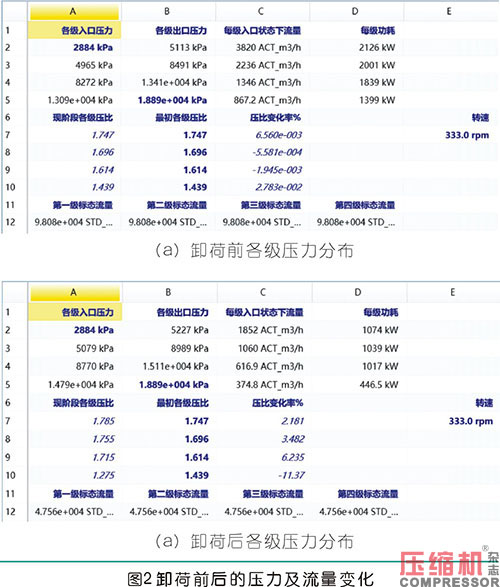This screenshot has width=500, height=587.
Task: Select first 4.756e+004 STD cell in row 12
Action: [75, 512]
